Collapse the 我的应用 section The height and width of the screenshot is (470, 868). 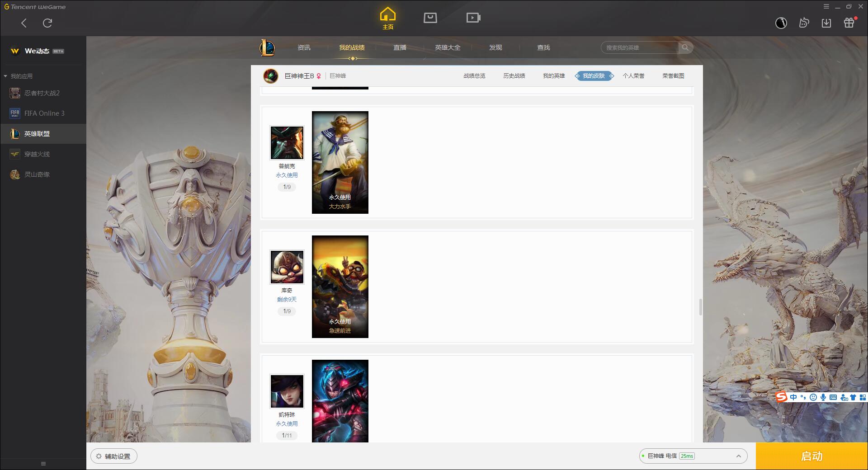18,76
